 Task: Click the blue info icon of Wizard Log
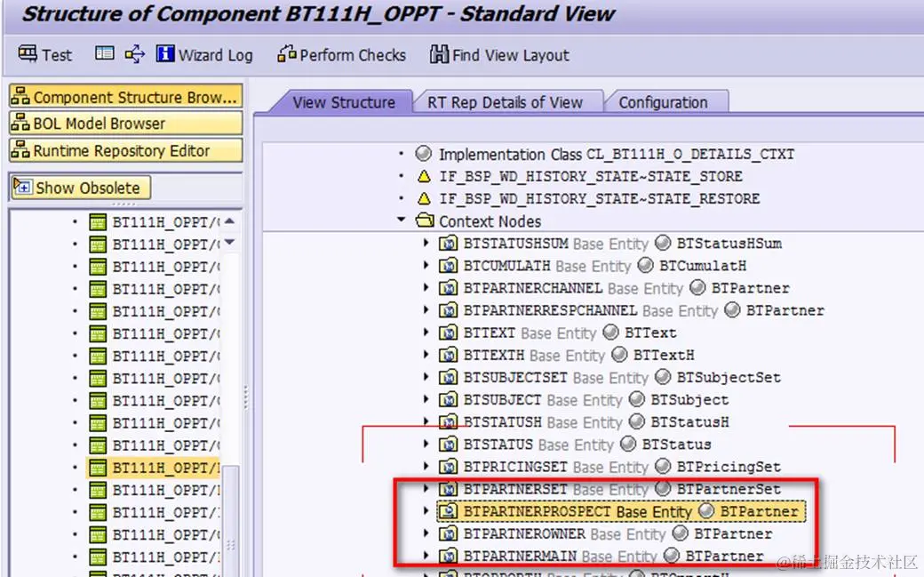coord(165,53)
